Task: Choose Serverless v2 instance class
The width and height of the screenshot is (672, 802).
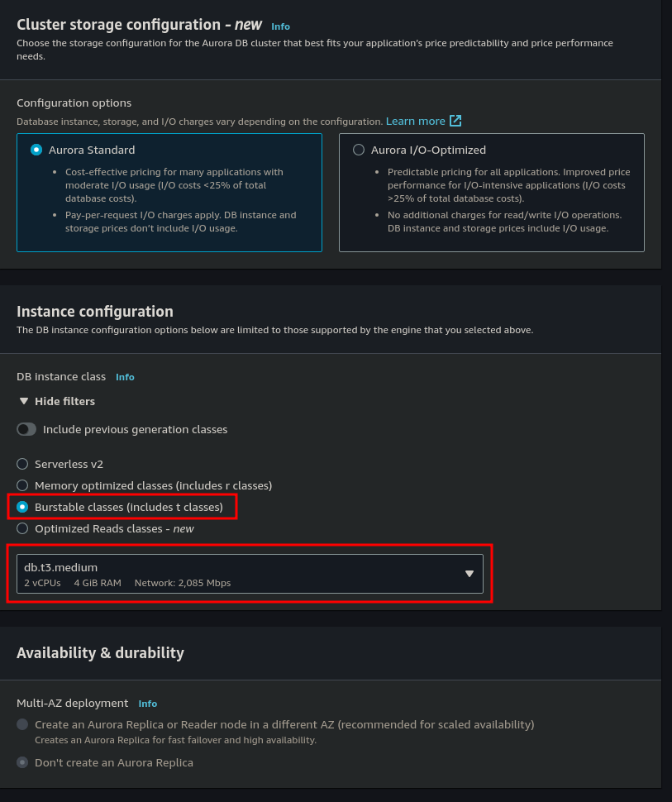Action: tap(22, 464)
